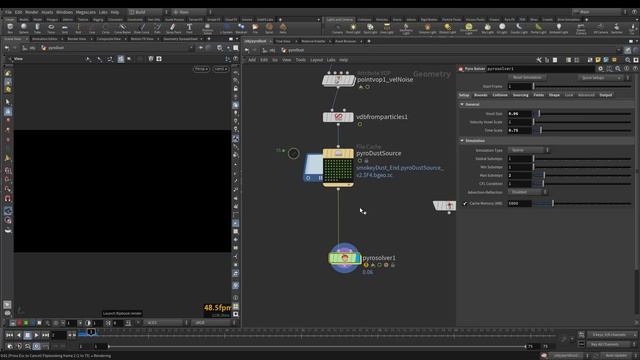Add an Ambient Light from shelf
640x360 pixels.
(559, 29)
